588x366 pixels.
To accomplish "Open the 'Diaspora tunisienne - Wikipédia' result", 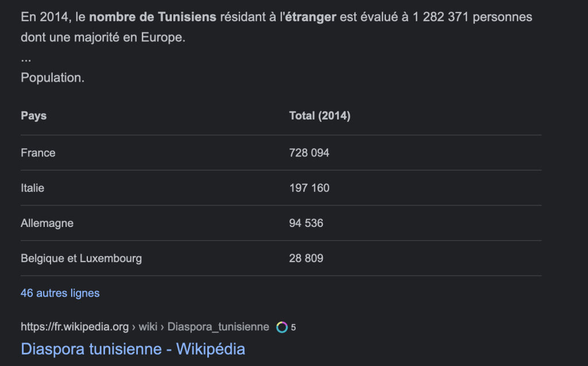I will point(133,348).
